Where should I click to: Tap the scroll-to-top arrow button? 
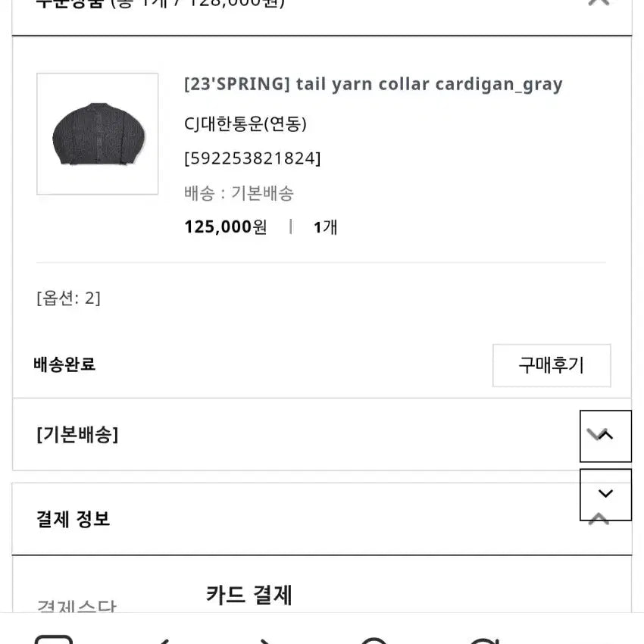[605, 436]
